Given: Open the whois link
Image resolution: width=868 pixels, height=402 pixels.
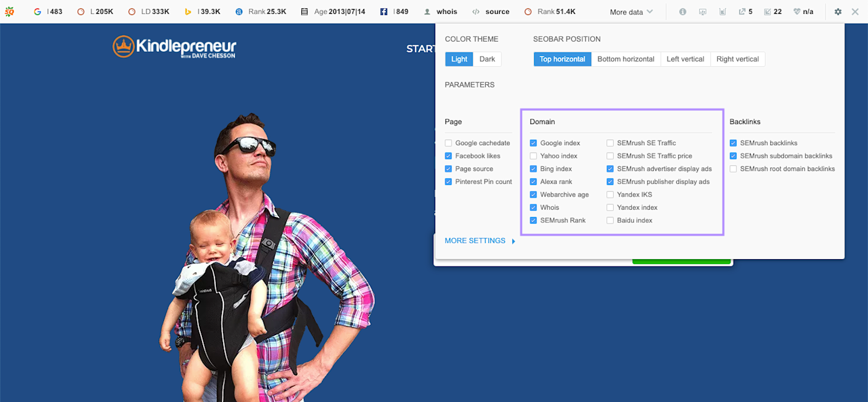Looking at the screenshot, I should pos(446,11).
